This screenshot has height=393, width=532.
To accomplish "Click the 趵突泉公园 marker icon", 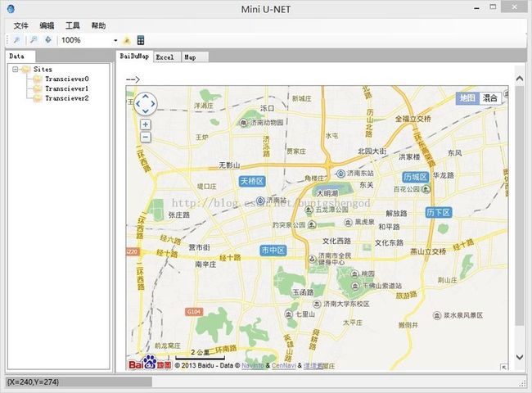I will [x=312, y=224].
